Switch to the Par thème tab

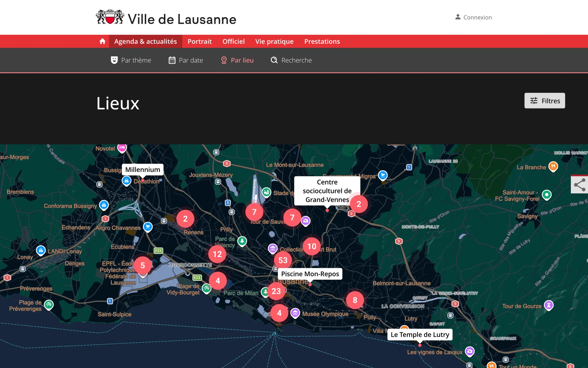click(x=131, y=60)
